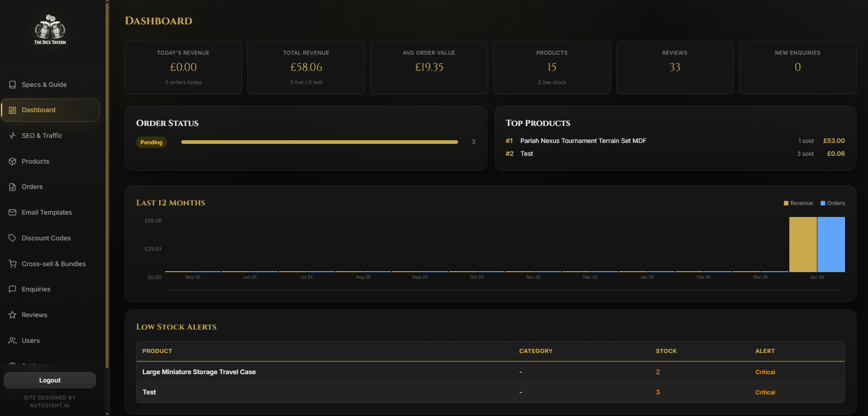Open Large Miniature Storage Travel Case low stock row

[199, 372]
